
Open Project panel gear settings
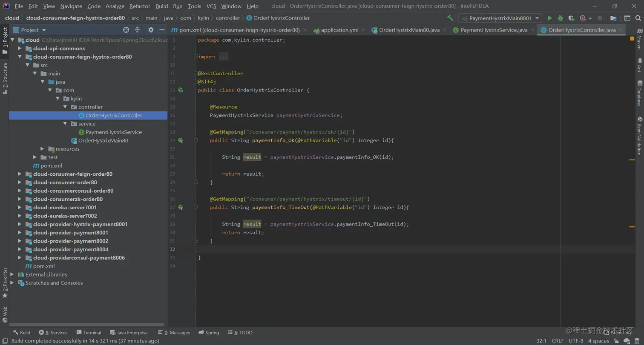coord(150,30)
